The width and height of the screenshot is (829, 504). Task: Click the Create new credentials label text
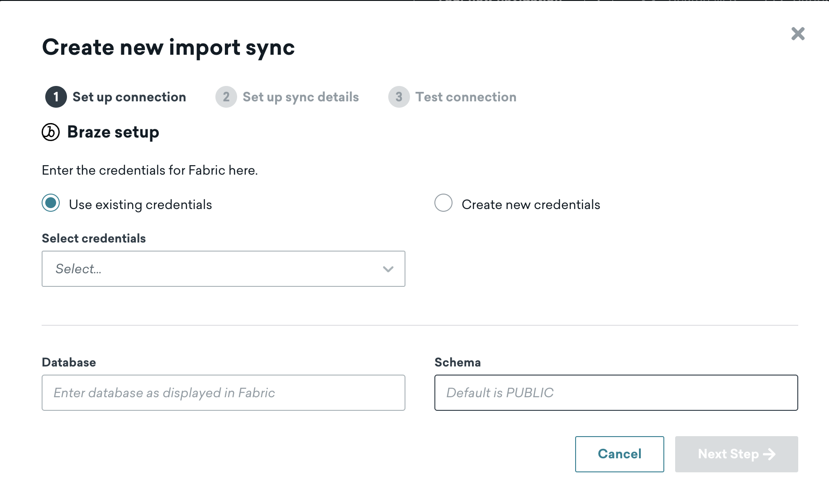(531, 204)
